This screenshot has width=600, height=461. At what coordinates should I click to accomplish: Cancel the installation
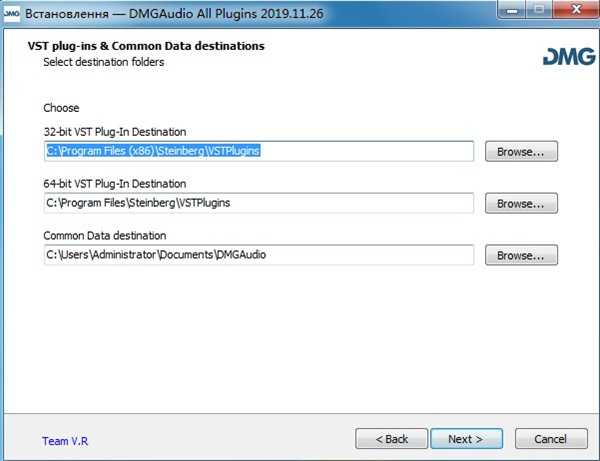point(551,438)
